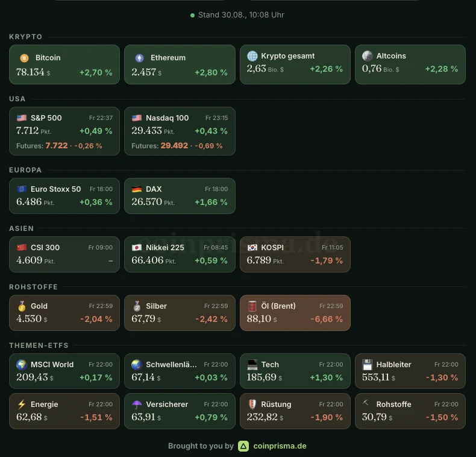Click the pickaxe icon for Rohstoffe ETF
This screenshot has height=457, width=476.
(366, 403)
